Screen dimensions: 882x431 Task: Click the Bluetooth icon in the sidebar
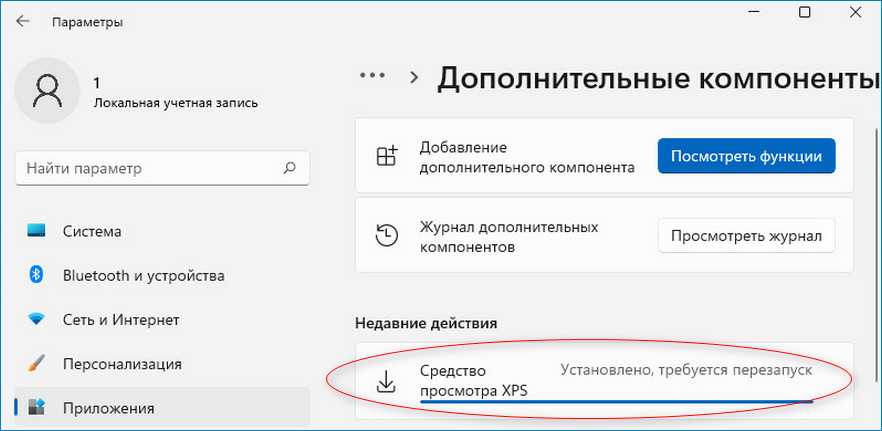click(36, 275)
